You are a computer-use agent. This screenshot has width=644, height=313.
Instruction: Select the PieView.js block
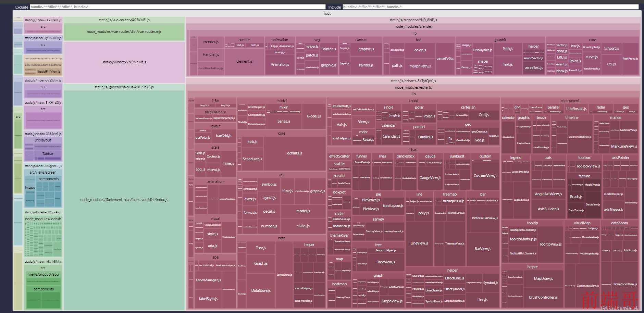[x=371, y=209]
